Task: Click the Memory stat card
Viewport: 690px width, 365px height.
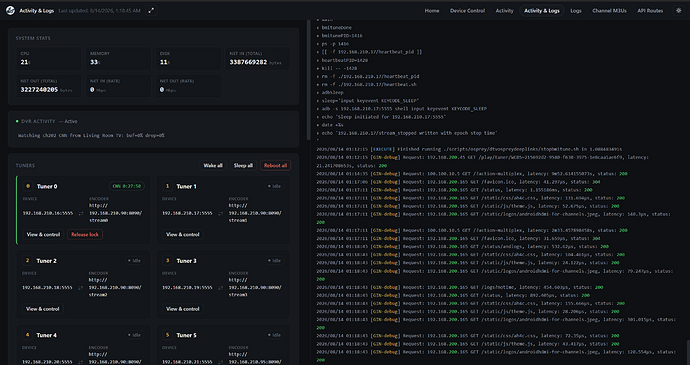Action: coord(118,59)
